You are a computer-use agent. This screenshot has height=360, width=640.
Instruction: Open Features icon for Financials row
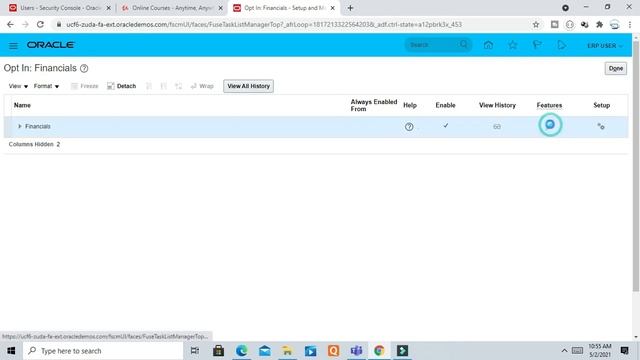point(550,124)
